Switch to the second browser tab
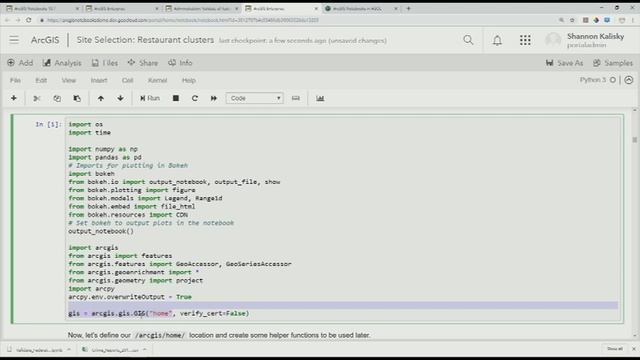The width and height of the screenshot is (640, 360). point(122,8)
